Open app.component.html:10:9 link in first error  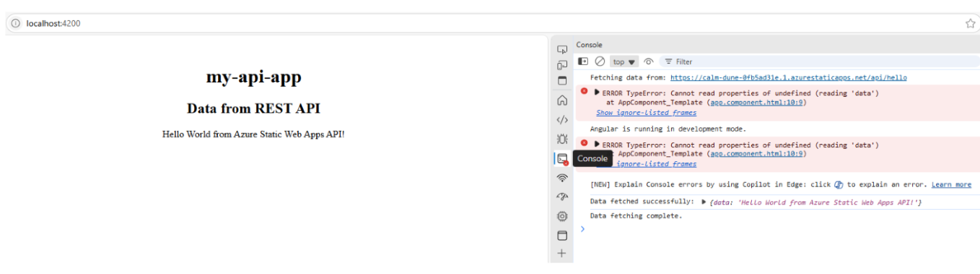click(x=758, y=102)
